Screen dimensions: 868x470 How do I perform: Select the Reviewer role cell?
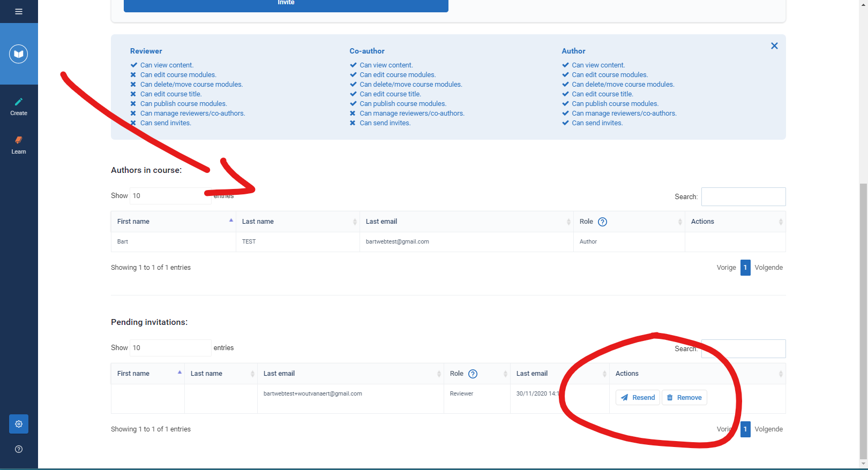point(477,399)
